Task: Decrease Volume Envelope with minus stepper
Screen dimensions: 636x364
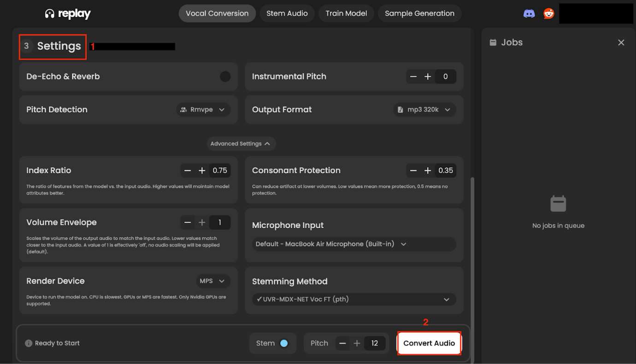Action: click(x=188, y=223)
